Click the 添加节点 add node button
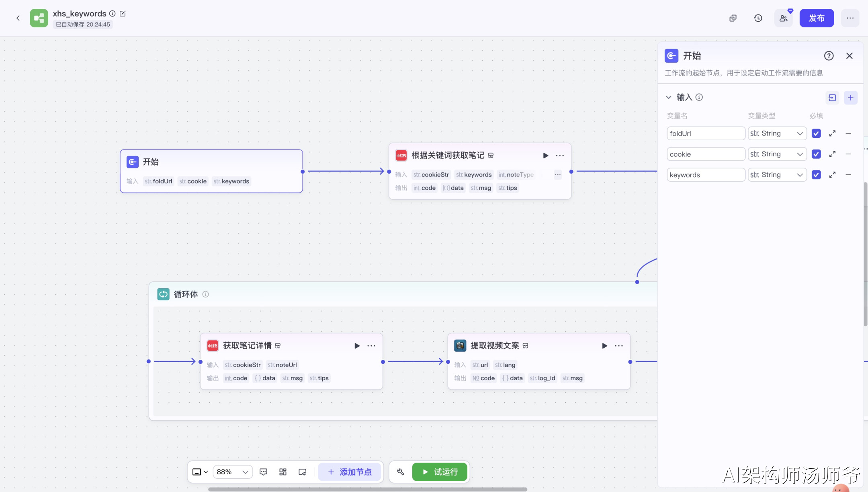This screenshot has height=492, width=868. coord(350,472)
